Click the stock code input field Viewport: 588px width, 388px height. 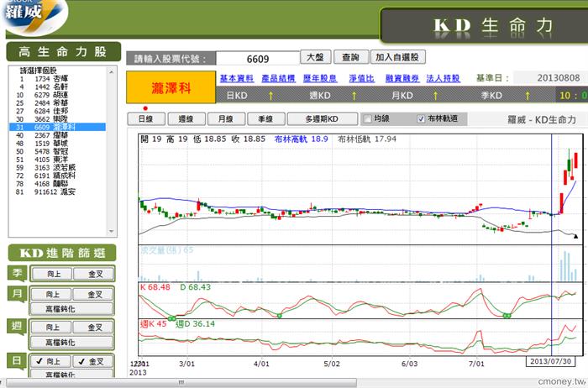(258, 59)
